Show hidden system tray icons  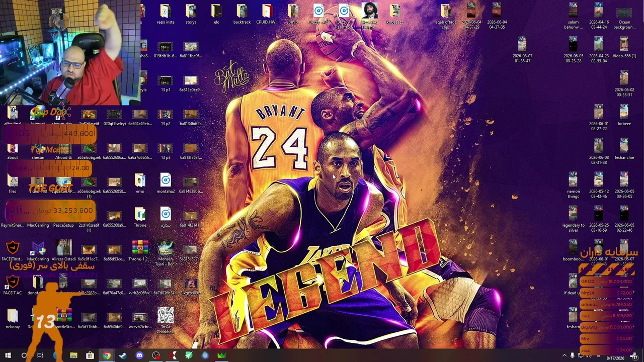[564, 355]
